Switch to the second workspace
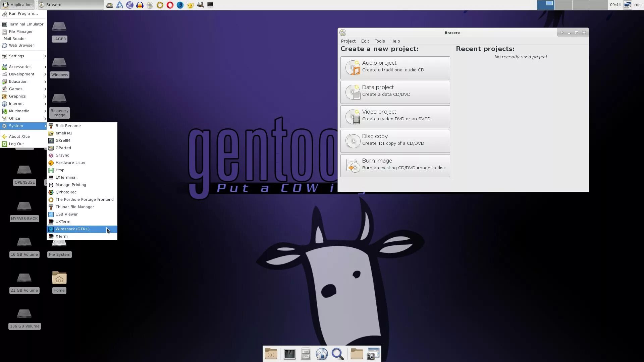 click(563, 5)
